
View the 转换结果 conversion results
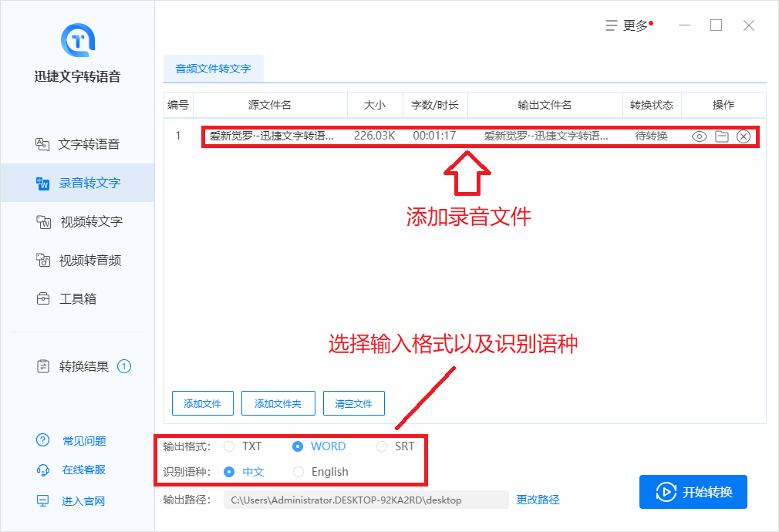tap(78, 366)
